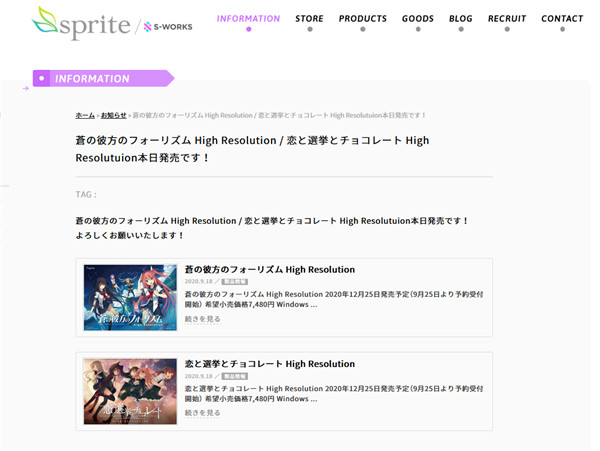Open 恋と選挙とチョコレート High Resolution card title
Viewport: 600px width, 451px height.
pos(270,363)
